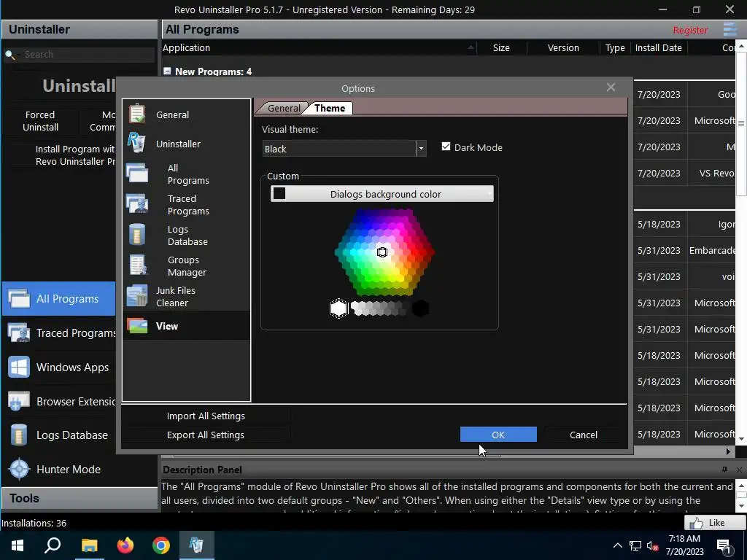Sort by Size column header
Viewport: 747px width, 560px height.
[501, 47]
